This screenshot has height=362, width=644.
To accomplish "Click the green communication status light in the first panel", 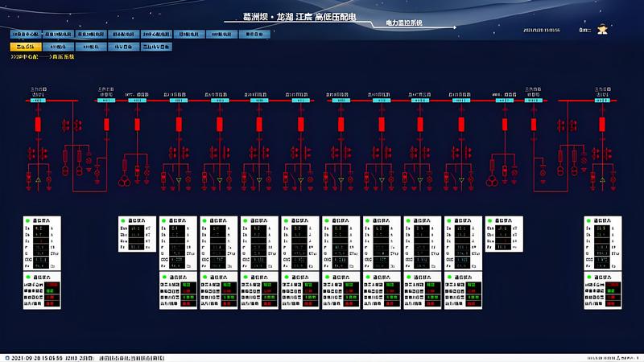I will 29,220.
